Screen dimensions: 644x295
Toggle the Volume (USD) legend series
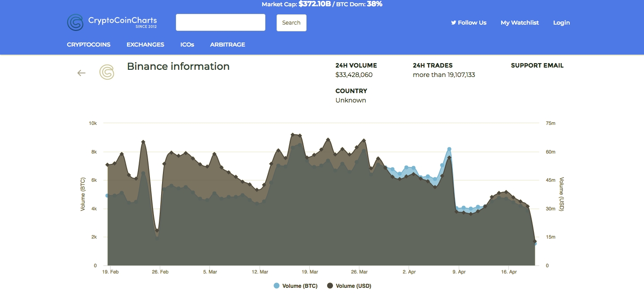349,286
